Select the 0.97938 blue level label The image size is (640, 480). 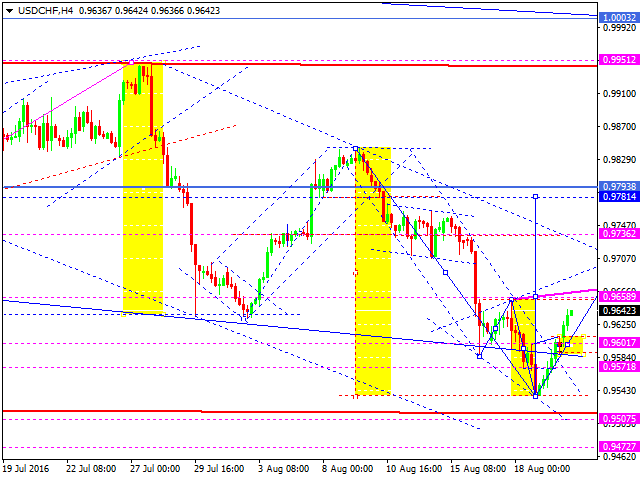(619, 187)
